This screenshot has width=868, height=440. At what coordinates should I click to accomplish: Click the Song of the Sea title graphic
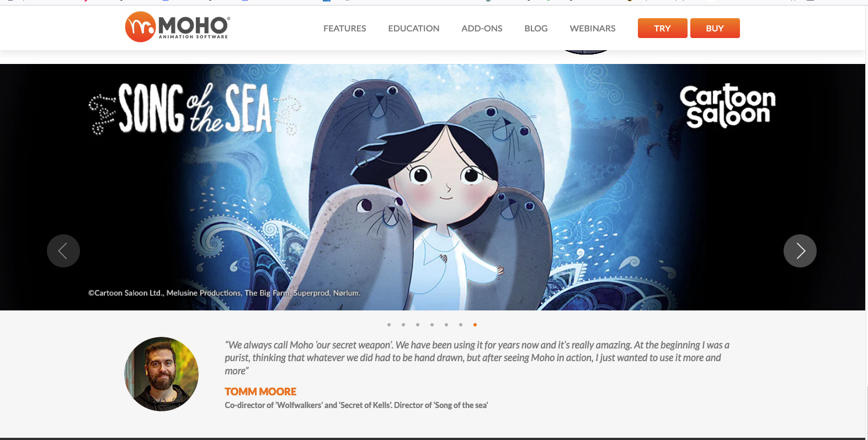tap(194, 109)
